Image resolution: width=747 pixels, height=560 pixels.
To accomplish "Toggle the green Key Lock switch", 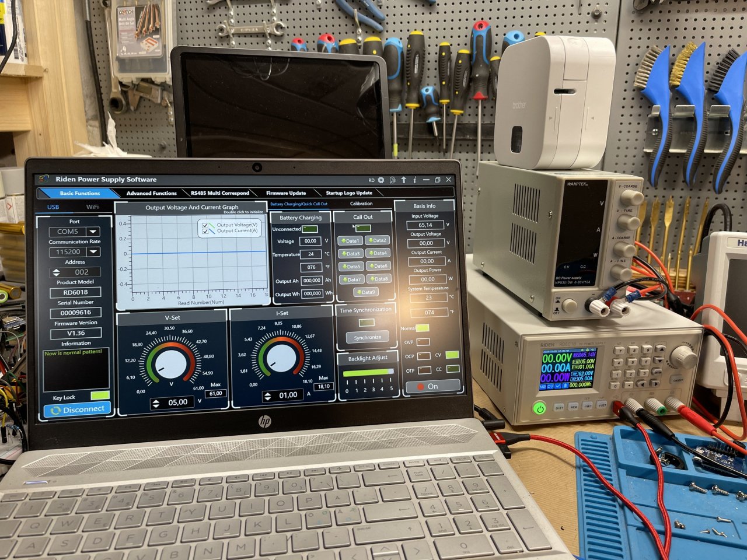I will coord(100,395).
